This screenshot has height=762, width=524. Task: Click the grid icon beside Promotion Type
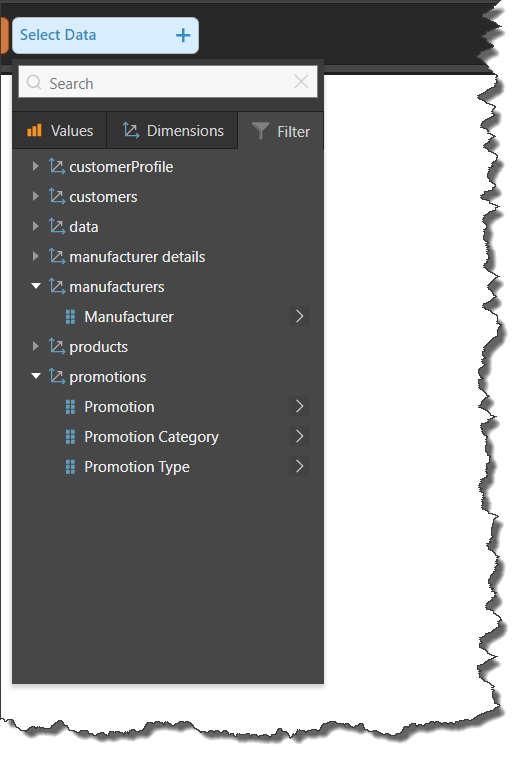[70, 467]
